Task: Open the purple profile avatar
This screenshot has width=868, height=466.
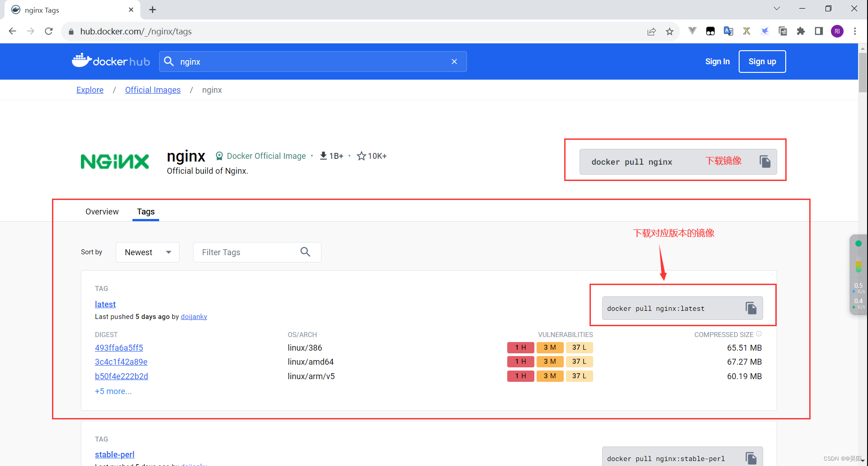Action: [837, 31]
